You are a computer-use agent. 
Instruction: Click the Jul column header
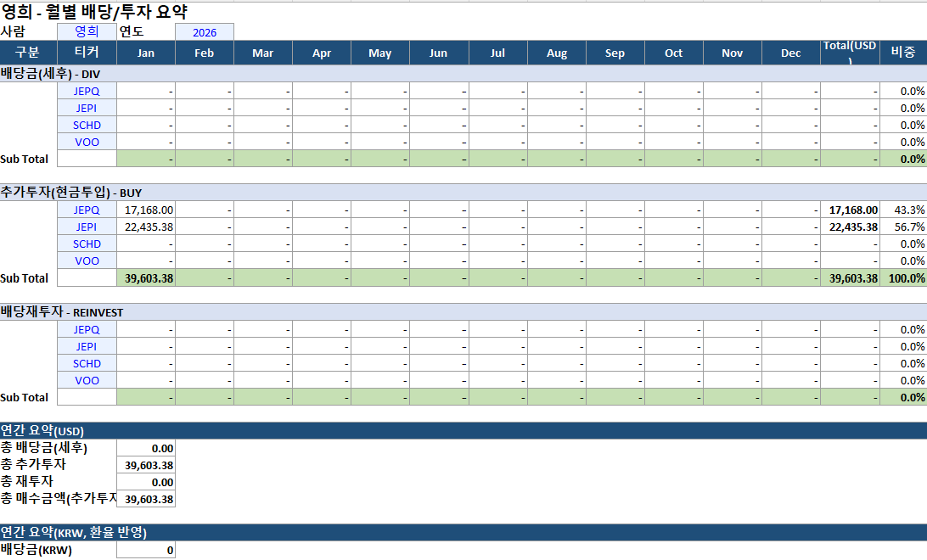497,53
